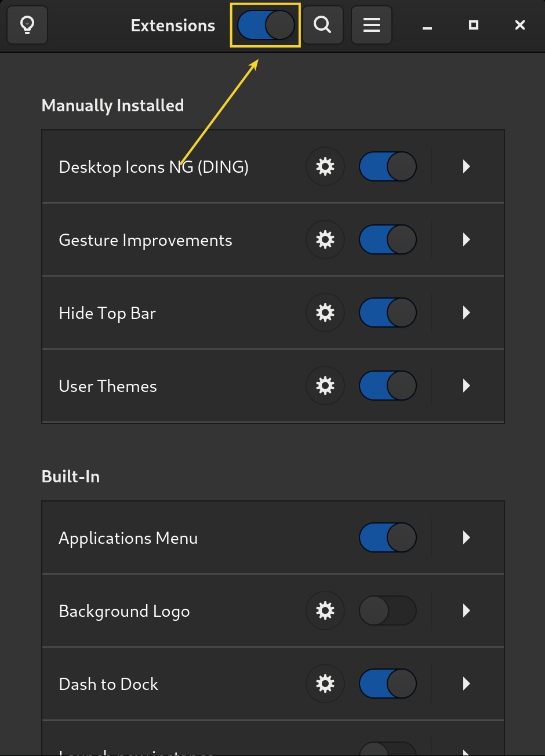Open search in the Extensions app
The width and height of the screenshot is (545, 756).
(x=323, y=25)
